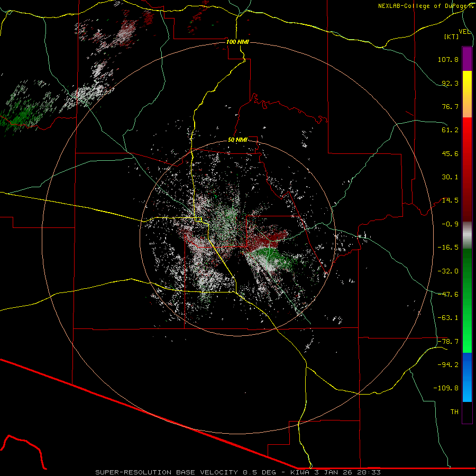Pick the purple segment of velocity color bar
The image size is (476, 476).
[x=467, y=59]
